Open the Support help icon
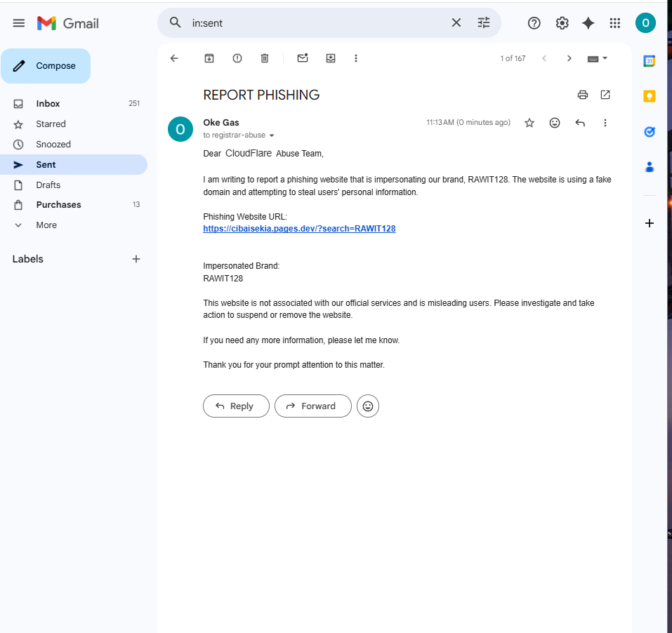The image size is (672, 633). click(534, 23)
